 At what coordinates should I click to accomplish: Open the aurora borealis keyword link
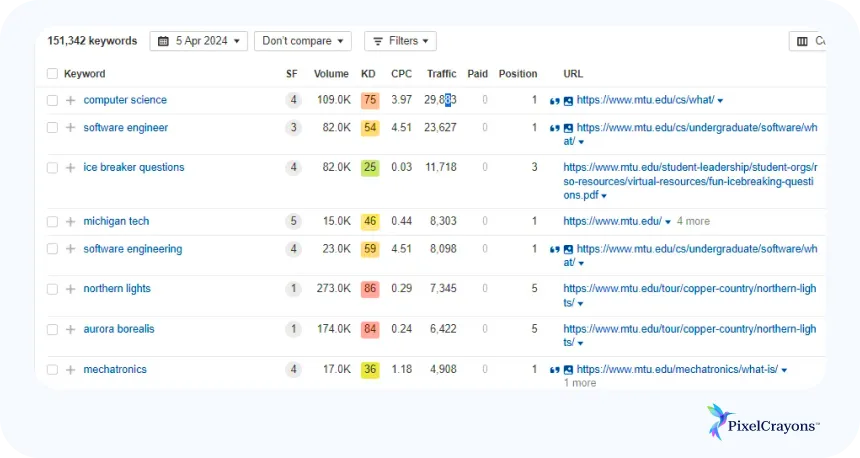pyautogui.click(x=119, y=329)
